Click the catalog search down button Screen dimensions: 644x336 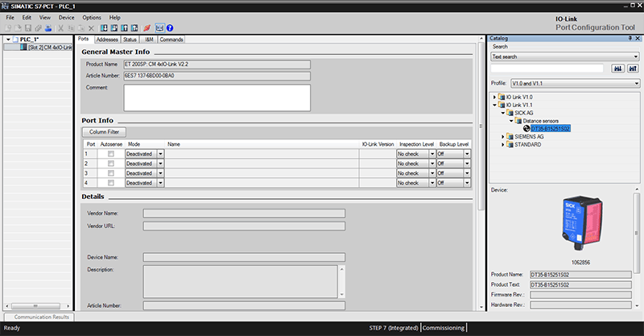pyautogui.click(x=617, y=68)
